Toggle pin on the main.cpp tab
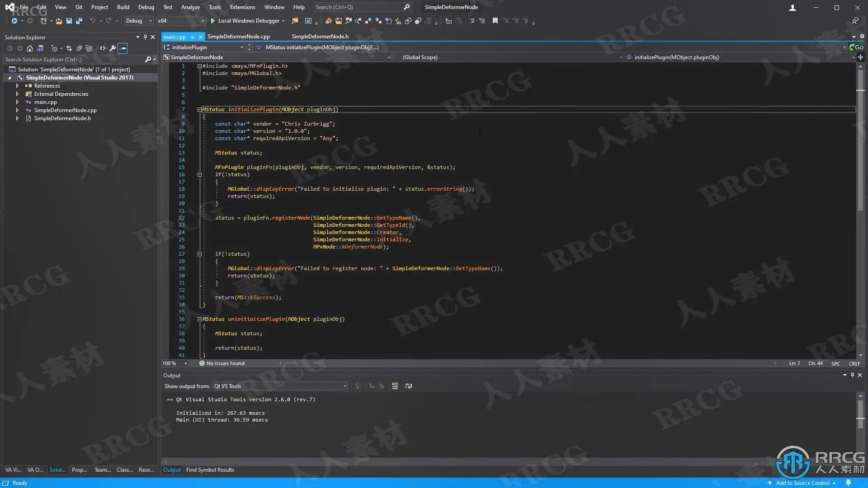868x488 pixels. (193, 37)
